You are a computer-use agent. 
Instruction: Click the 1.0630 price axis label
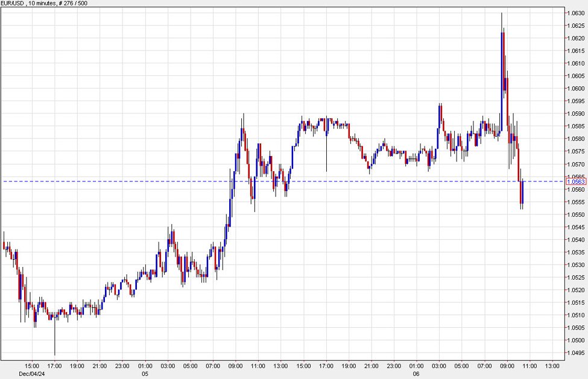[575, 13]
